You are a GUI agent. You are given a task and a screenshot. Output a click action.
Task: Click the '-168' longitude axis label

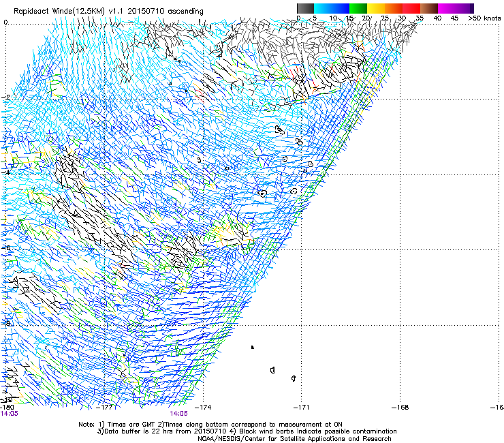(400, 407)
